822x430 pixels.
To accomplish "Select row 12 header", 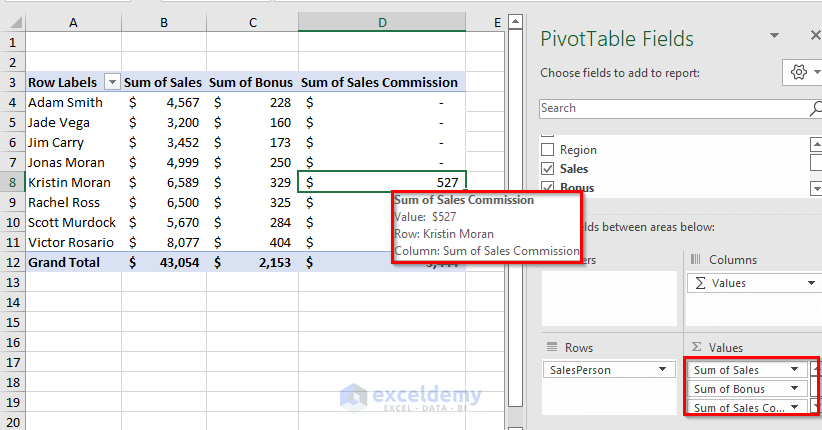I will (12, 262).
